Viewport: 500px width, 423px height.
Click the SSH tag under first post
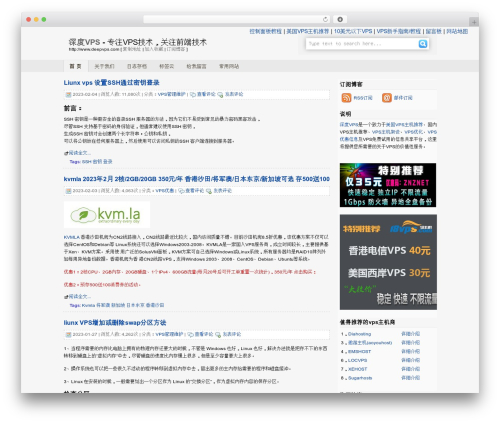[x=86, y=162]
